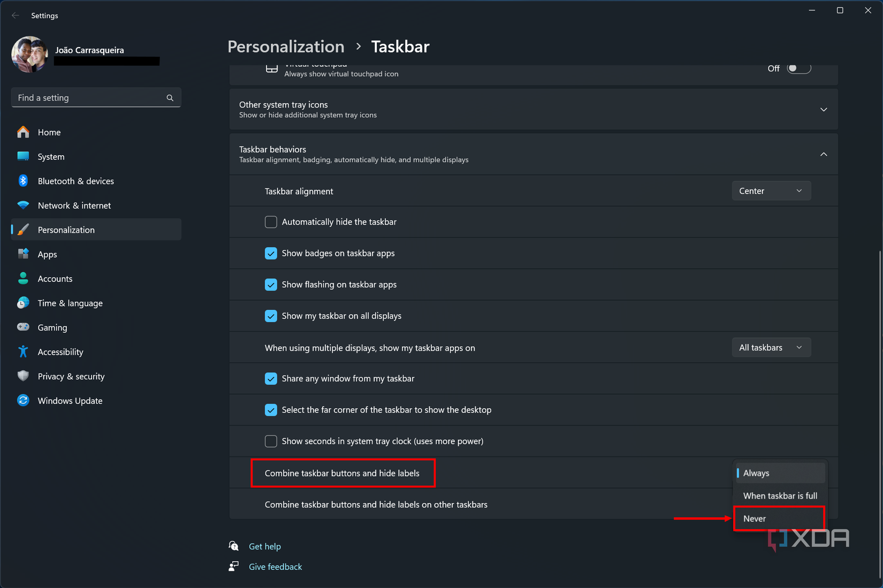The image size is (883, 588).
Task: Click the Home icon in sidebar
Action: 23,132
